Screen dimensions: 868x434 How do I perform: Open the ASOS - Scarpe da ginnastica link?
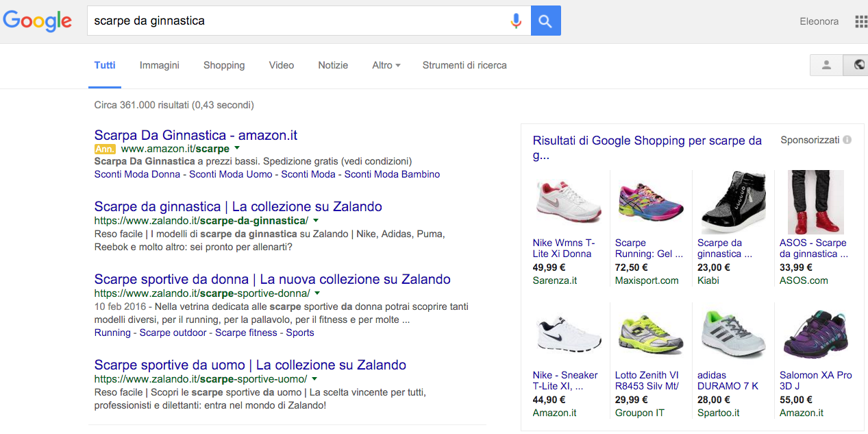pos(814,248)
